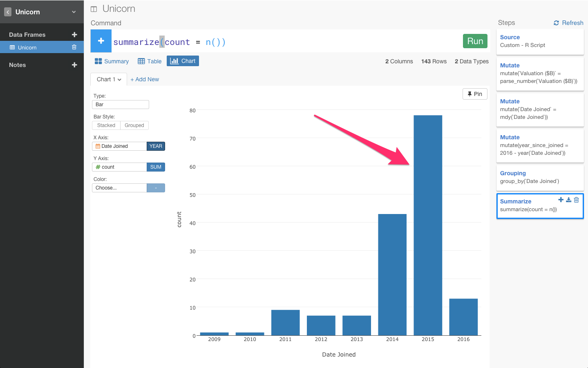This screenshot has width=588, height=368.
Task: Open the Y Axis count selector
Action: point(119,167)
